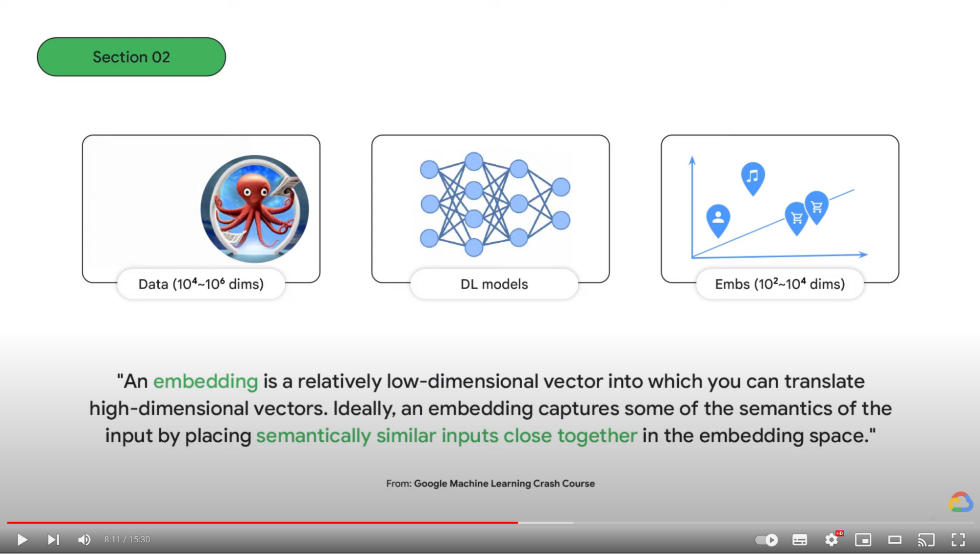Click the Section 02 label button
Image resolution: width=980 pixels, height=554 pixels.
click(x=131, y=56)
